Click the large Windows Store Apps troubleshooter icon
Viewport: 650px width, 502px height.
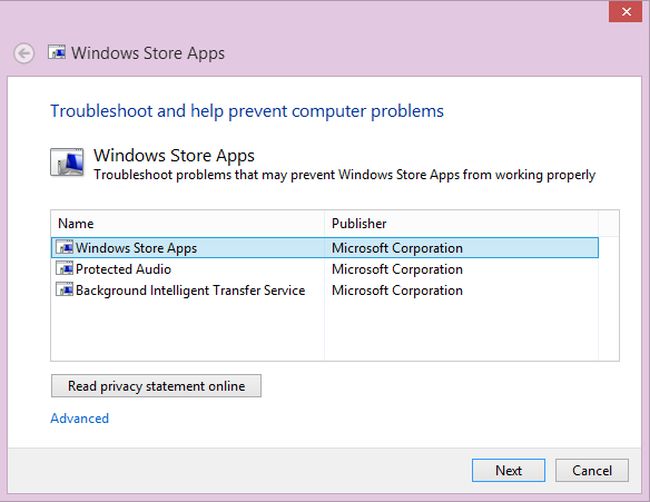[x=67, y=162]
